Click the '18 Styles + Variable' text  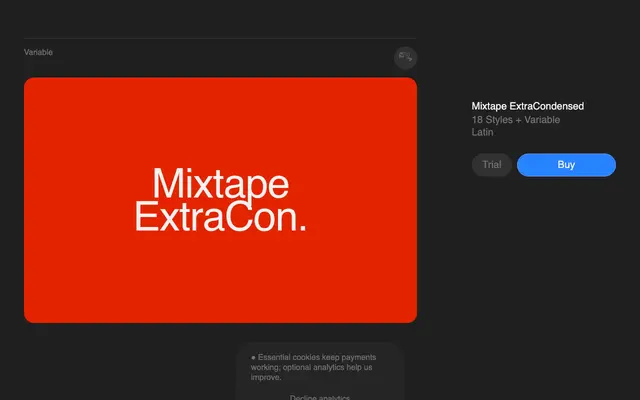coord(516,120)
